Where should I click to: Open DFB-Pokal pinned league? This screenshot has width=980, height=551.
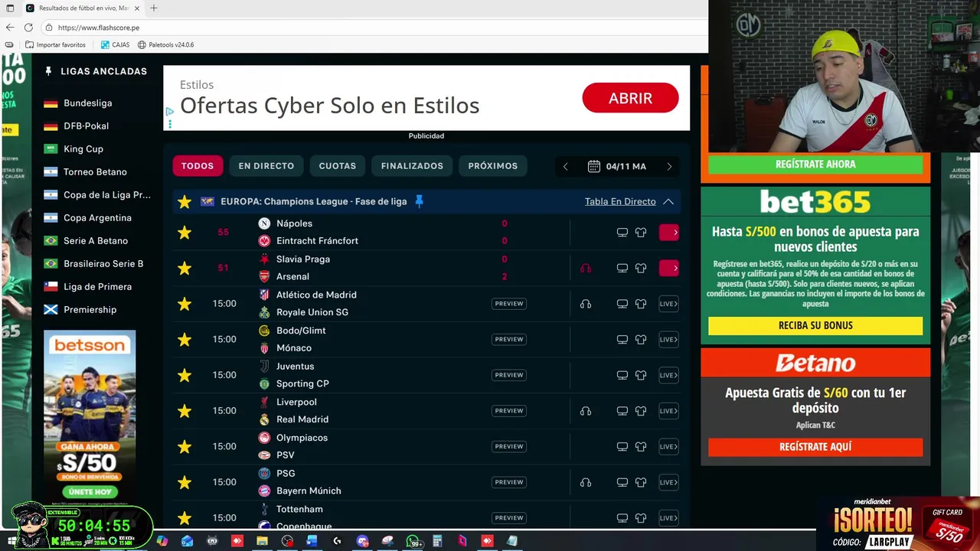coord(86,126)
